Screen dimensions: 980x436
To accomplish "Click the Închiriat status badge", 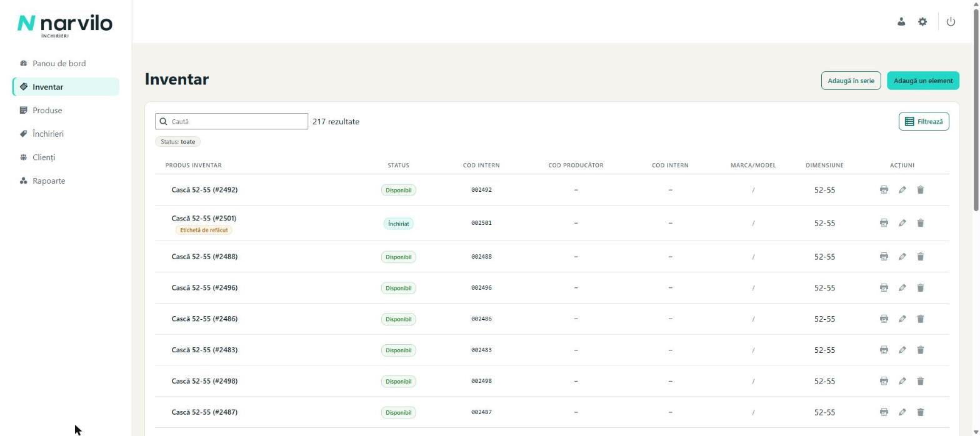I will (398, 224).
